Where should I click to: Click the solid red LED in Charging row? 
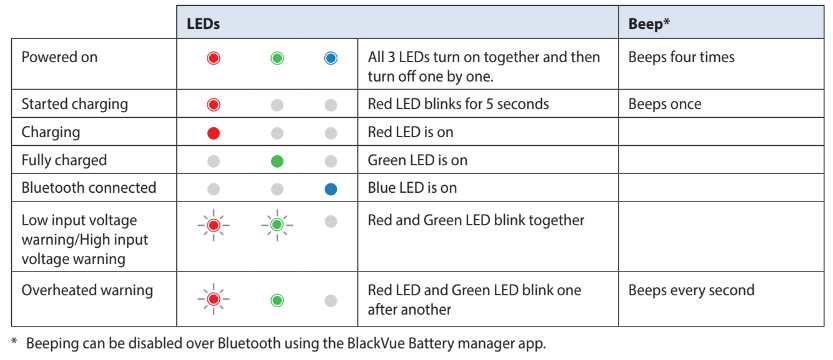214,133
